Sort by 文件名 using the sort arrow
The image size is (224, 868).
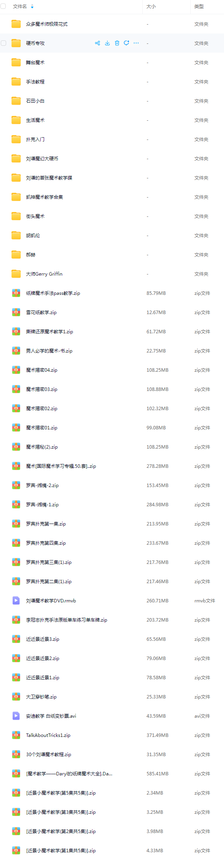coord(32,7)
